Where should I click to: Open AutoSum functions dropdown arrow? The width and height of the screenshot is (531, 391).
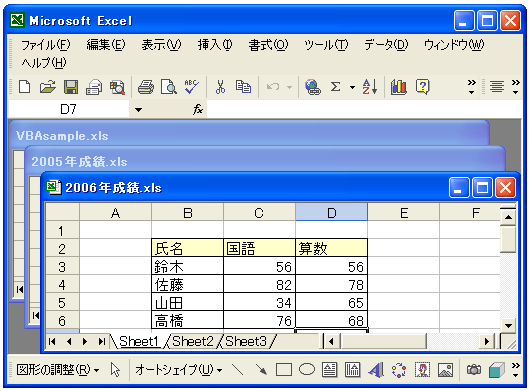[352, 87]
